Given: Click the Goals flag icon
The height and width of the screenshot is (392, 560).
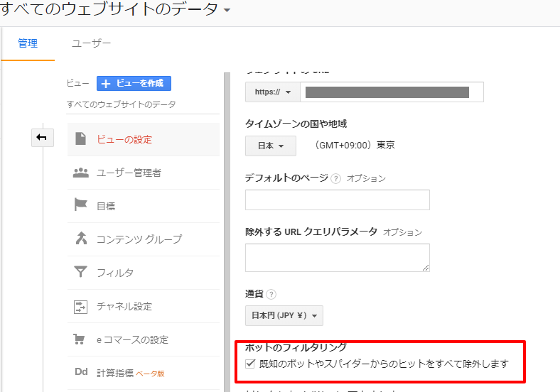Looking at the screenshot, I should pyautogui.click(x=80, y=206).
